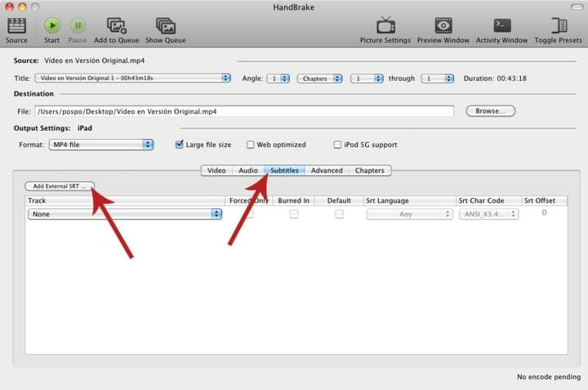The image size is (588, 390).
Task: Open the Show Queue icon
Action: click(x=165, y=26)
